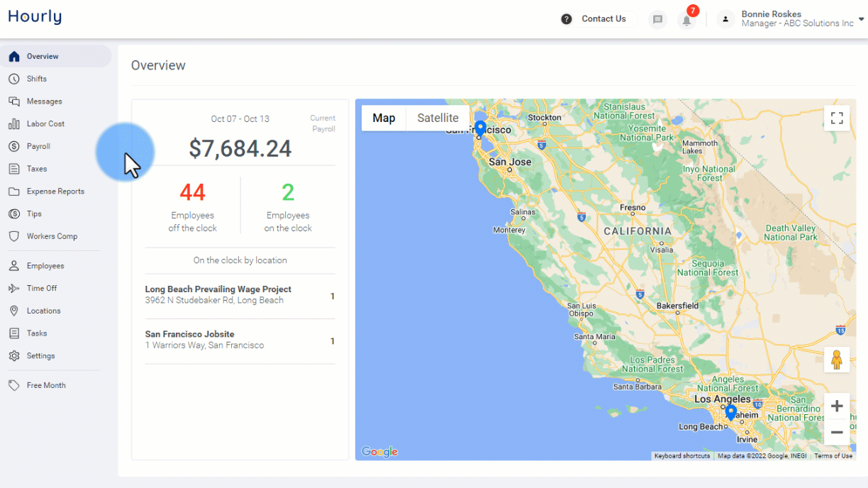
Task: Click the Free Month tag icon
Action: click(x=13, y=385)
